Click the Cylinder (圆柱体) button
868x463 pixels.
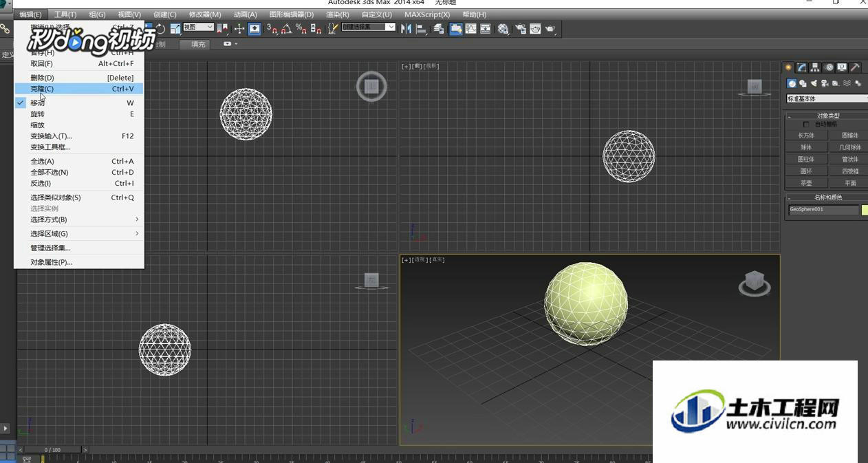tap(806, 159)
